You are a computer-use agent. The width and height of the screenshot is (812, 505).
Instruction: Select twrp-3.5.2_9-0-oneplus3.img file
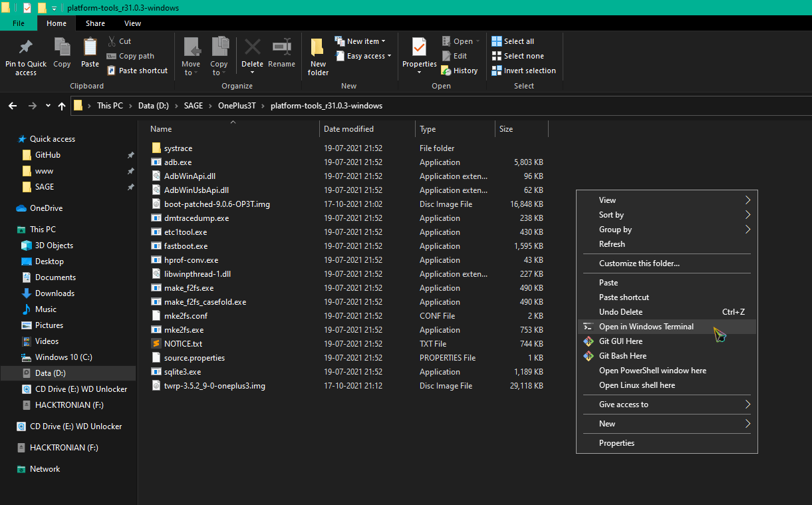tap(214, 386)
